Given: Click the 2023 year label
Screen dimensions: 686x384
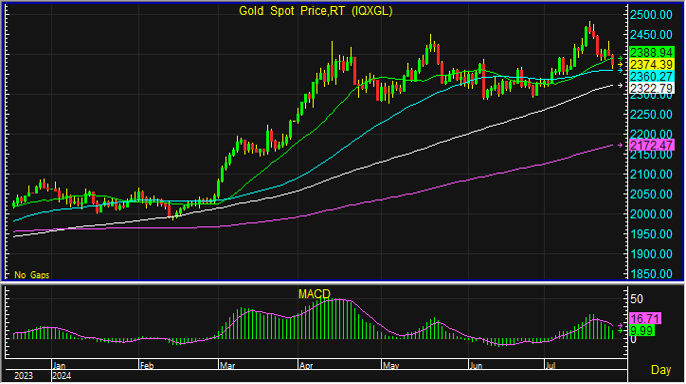Looking at the screenshot, I should point(23,376).
